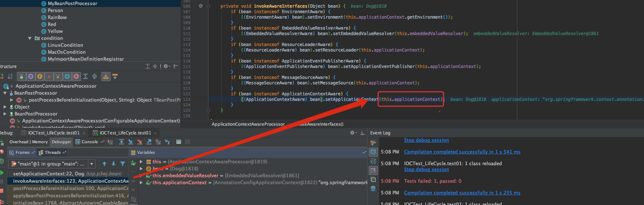This screenshot has width=644, height=205.
Task: Expand 'this' variable in Variables
Action: 141,162
